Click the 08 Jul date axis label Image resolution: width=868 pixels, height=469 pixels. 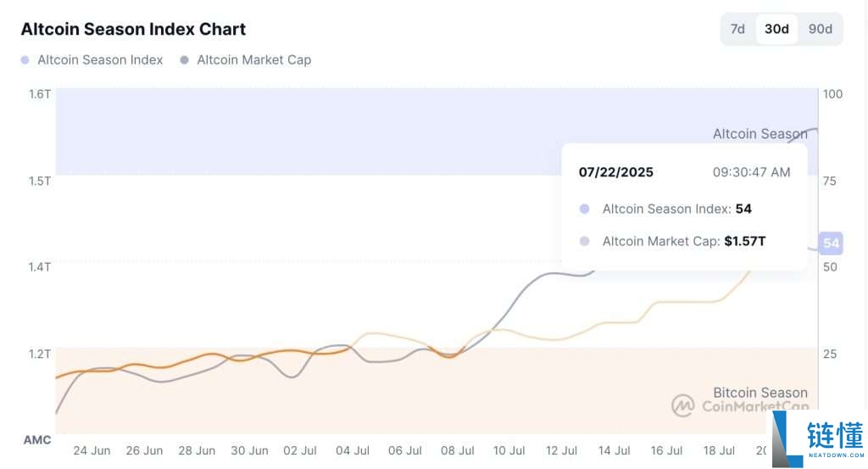tap(457, 450)
